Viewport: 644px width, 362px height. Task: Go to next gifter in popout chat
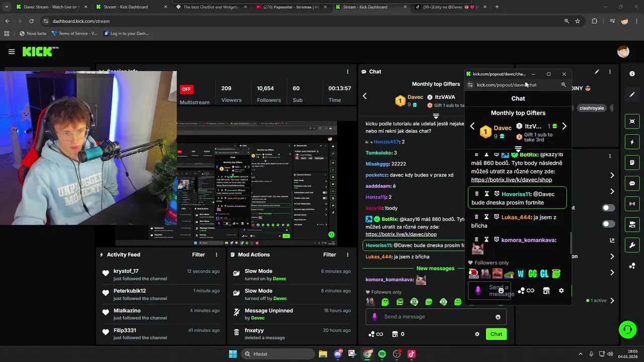click(564, 126)
